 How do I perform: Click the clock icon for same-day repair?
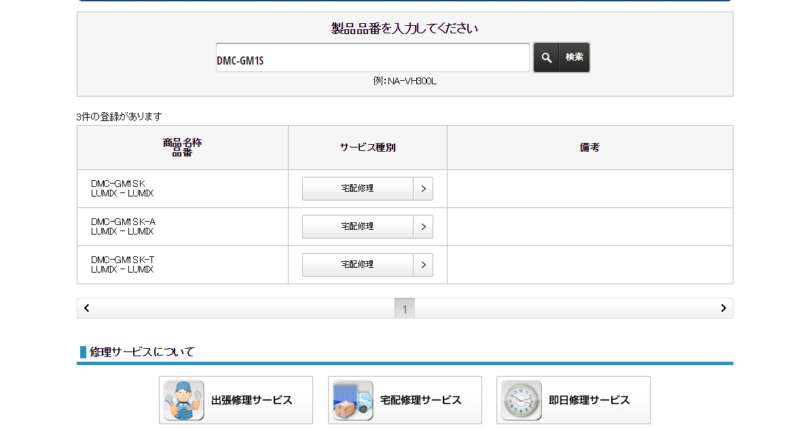click(521, 400)
